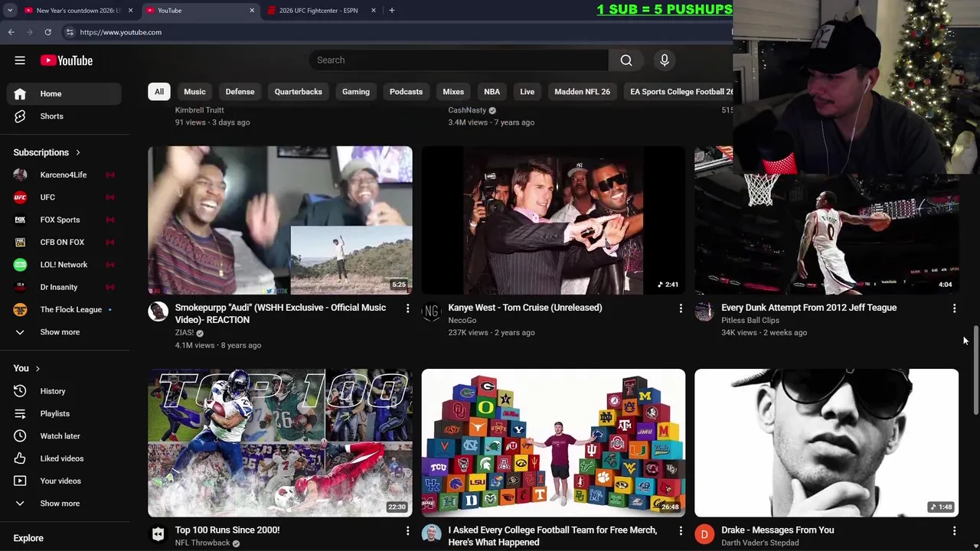Select the Defense filter chip
This screenshot has width=980, height=551.
coord(240,92)
